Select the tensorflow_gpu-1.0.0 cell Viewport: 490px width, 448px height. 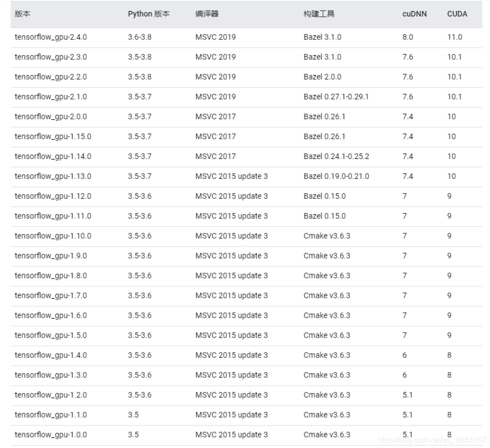pos(51,435)
